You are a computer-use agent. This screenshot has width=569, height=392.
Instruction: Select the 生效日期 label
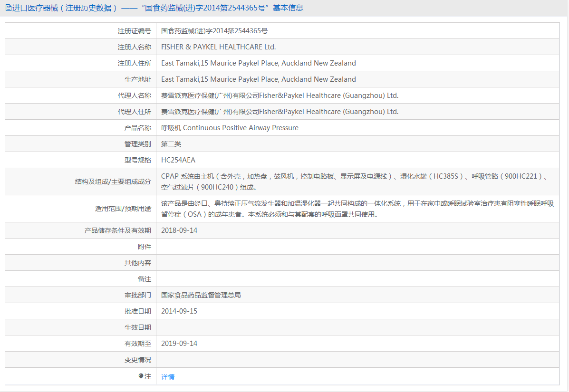[137, 327]
